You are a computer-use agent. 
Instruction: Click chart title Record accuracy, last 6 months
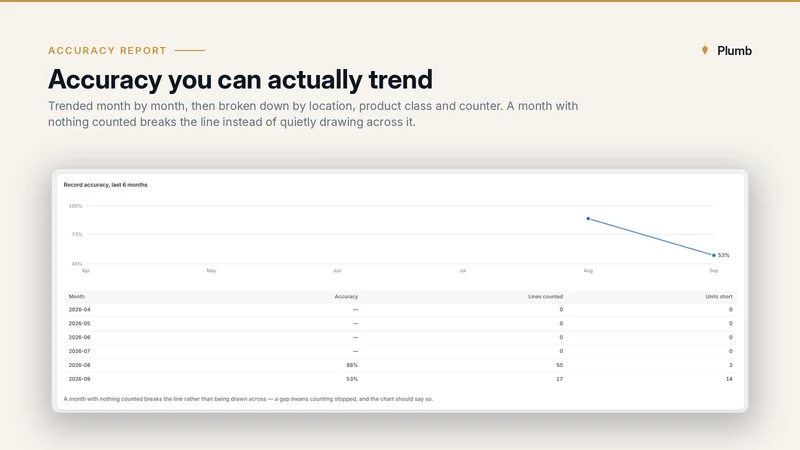[106, 185]
